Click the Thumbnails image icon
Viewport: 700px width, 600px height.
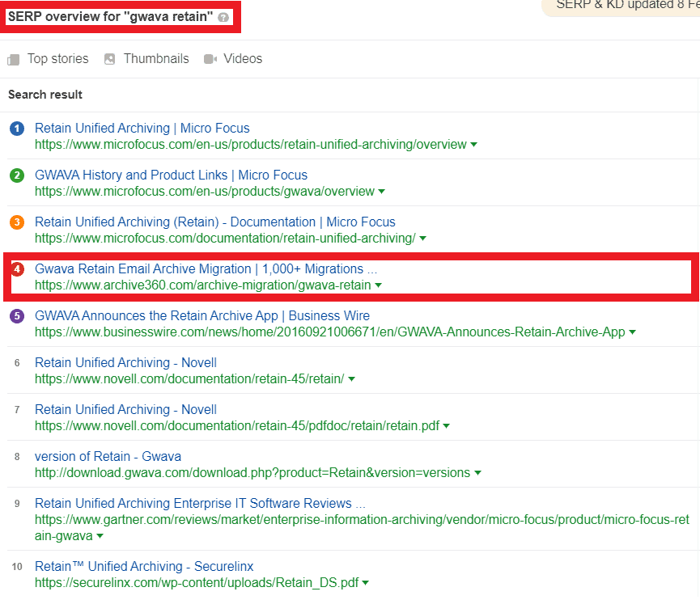(x=109, y=59)
